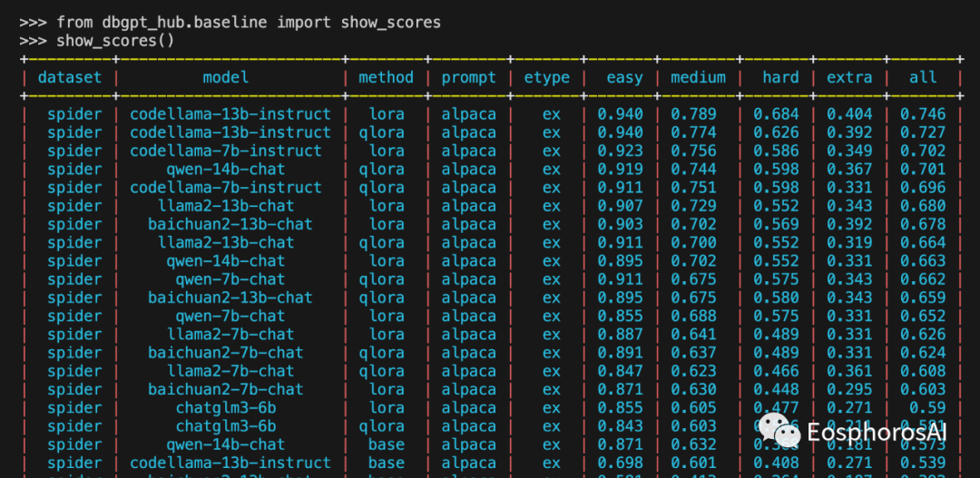Click the 0.632 medium score
The width and height of the screenshot is (980, 478).
click(694, 444)
